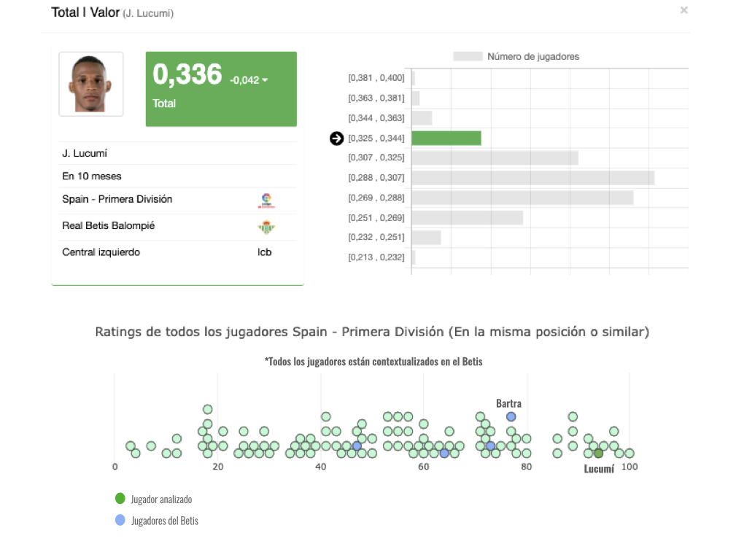Viewport: 747px width, 560px height.
Task: Click the J. Lucumí player photo thumbnail
Action: click(x=91, y=84)
